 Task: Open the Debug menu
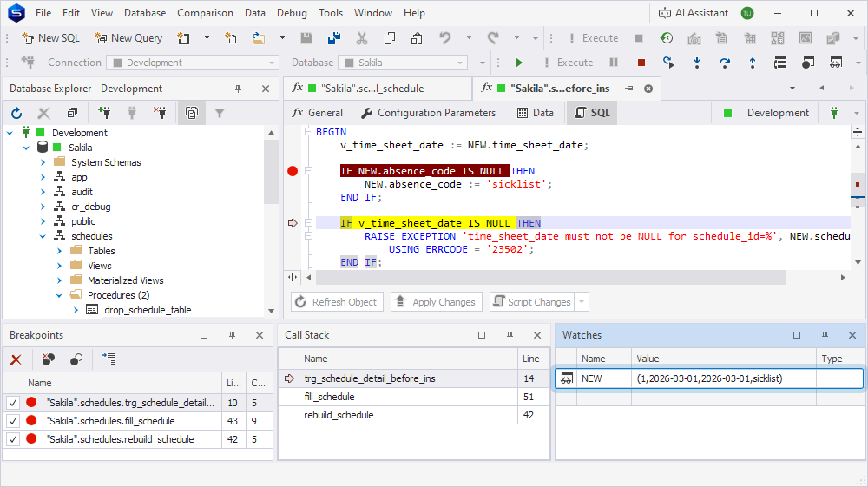pos(292,13)
